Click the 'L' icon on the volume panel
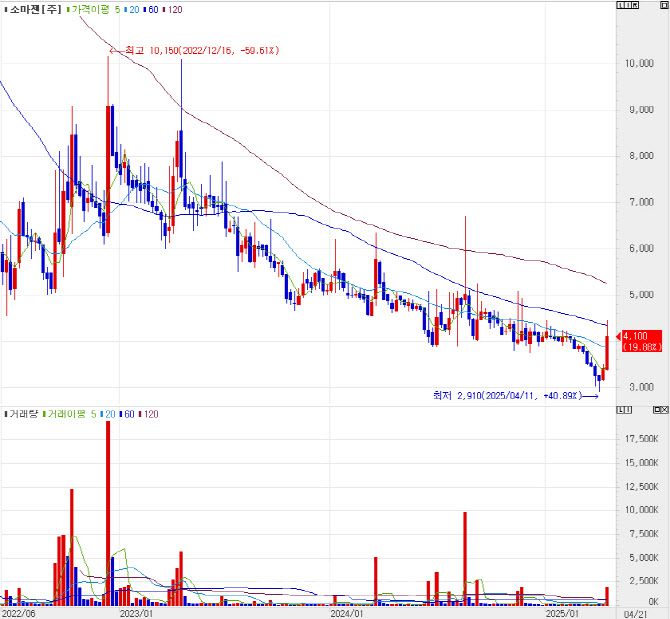This screenshot has height=619, width=670. pyautogui.click(x=622, y=410)
